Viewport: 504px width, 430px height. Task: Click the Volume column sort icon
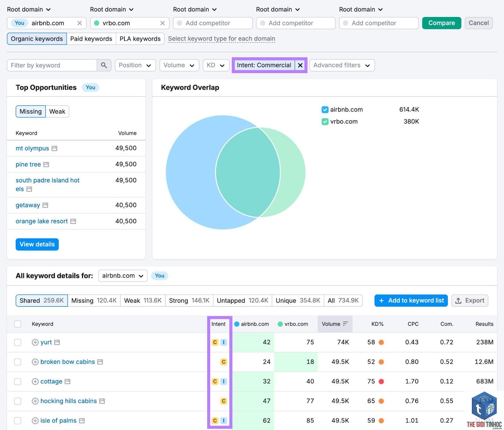[345, 324]
